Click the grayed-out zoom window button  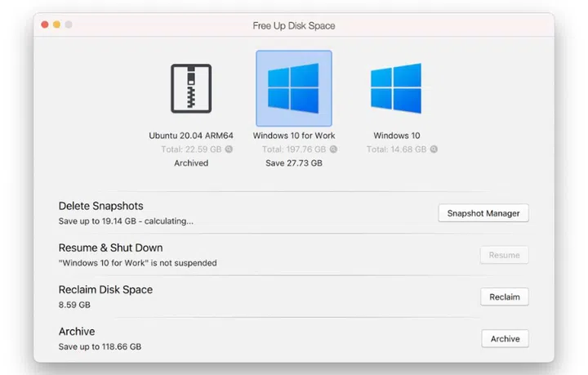click(x=69, y=25)
